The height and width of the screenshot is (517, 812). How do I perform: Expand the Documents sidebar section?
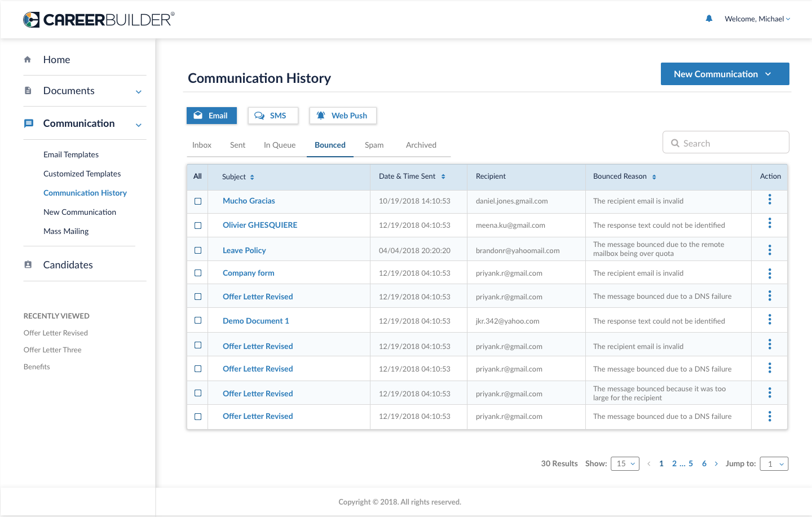[x=138, y=91]
